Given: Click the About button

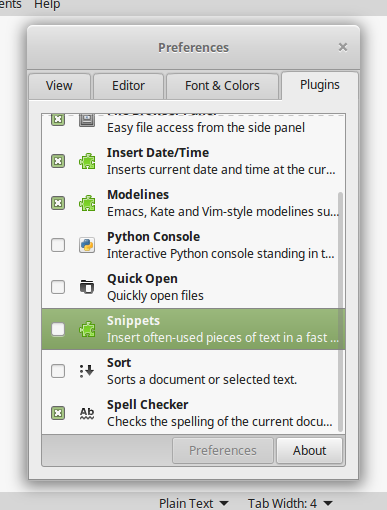Looking at the screenshot, I should tap(309, 451).
